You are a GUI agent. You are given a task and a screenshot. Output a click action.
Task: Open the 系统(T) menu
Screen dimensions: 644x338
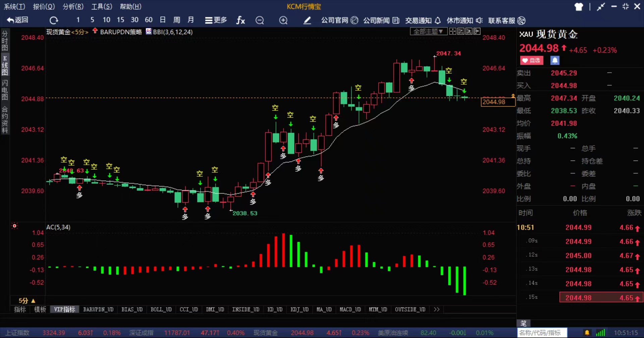(14, 6)
